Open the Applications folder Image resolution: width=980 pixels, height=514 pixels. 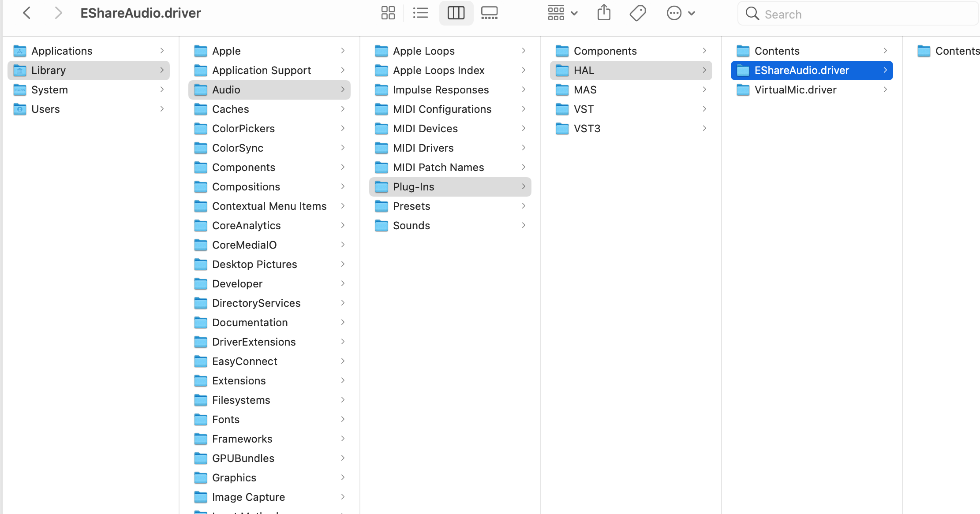click(62, 51)
